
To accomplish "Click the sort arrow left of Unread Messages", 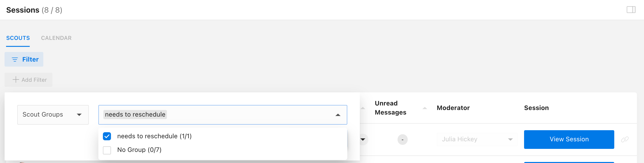I will click(363, 108).
